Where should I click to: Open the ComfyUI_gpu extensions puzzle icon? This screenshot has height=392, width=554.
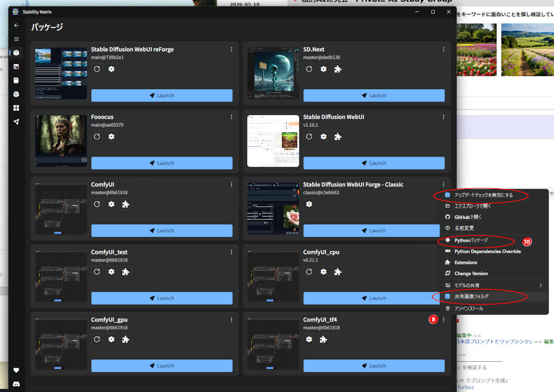click(126, 339)
